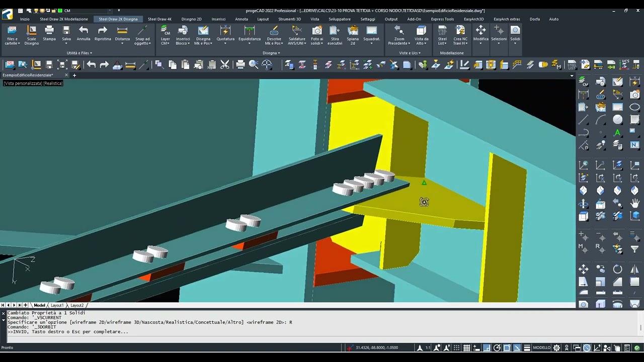Open the Express Tools ribbon tab
644x362 pixels.
click(x=442, y=19)
